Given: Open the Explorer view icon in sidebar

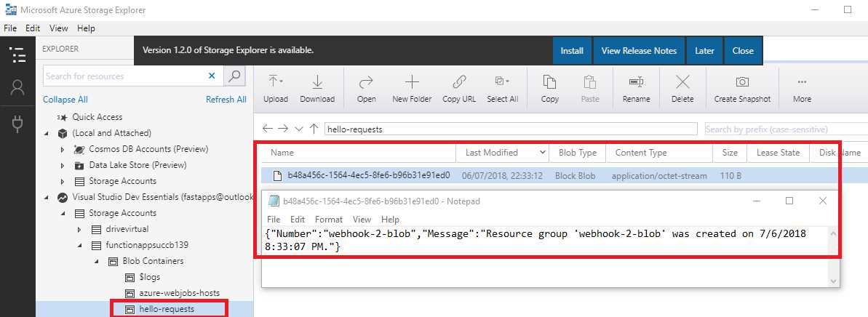Looking at the screenshot, I should [17, 55].
